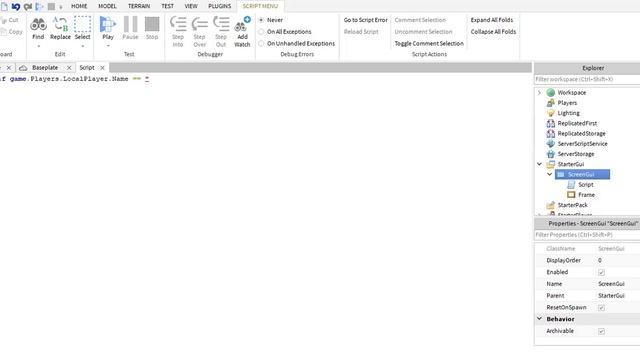
Task: Click Toggle Comment Selection
Action: [x=429, y=44]
